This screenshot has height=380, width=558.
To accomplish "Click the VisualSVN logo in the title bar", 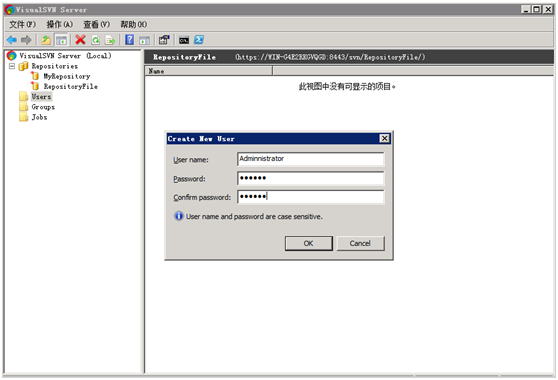I will pos(10,10).
